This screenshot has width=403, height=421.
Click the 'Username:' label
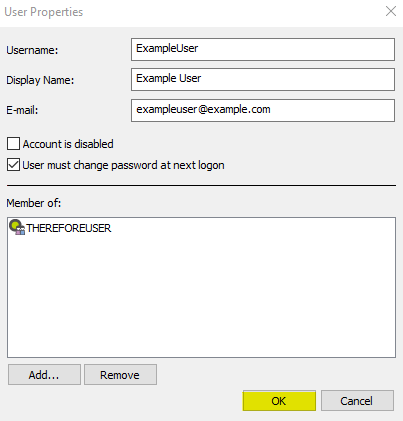tap(32, 50)
